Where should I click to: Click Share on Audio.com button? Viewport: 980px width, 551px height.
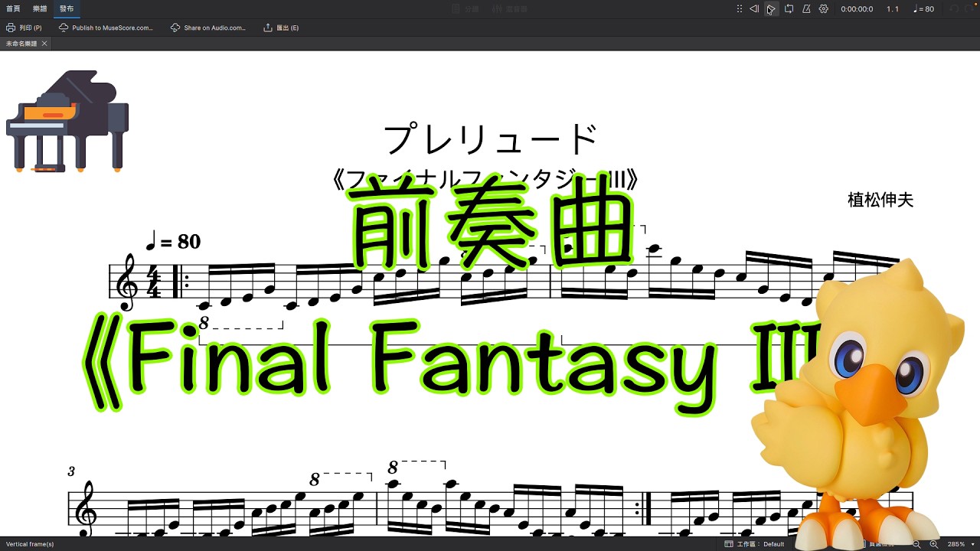tap(207, 28)
